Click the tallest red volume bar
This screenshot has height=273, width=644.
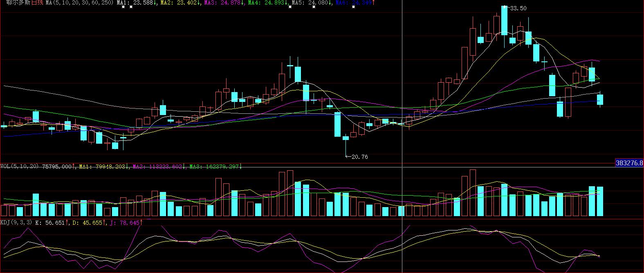(x=473, y=193)
